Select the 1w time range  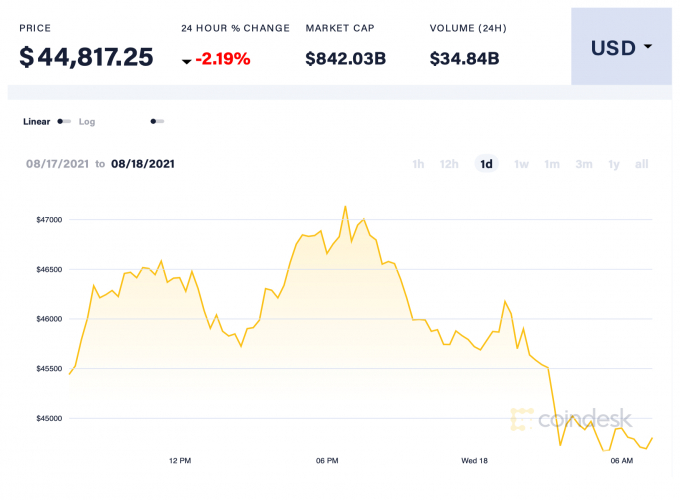point(521,164)
